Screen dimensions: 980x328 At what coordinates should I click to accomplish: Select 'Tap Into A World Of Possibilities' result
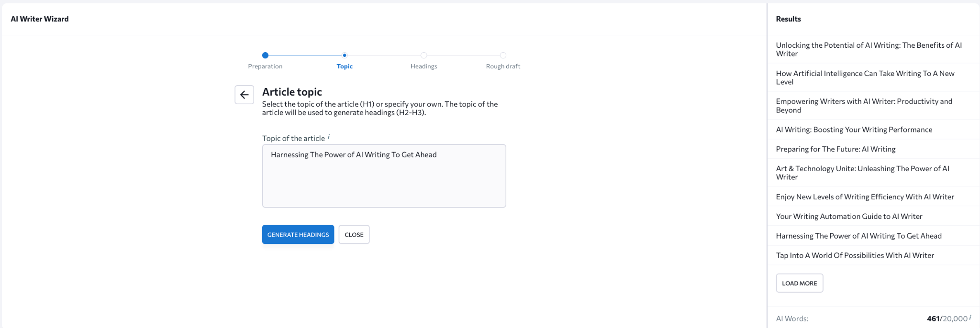tap(855, 255)
